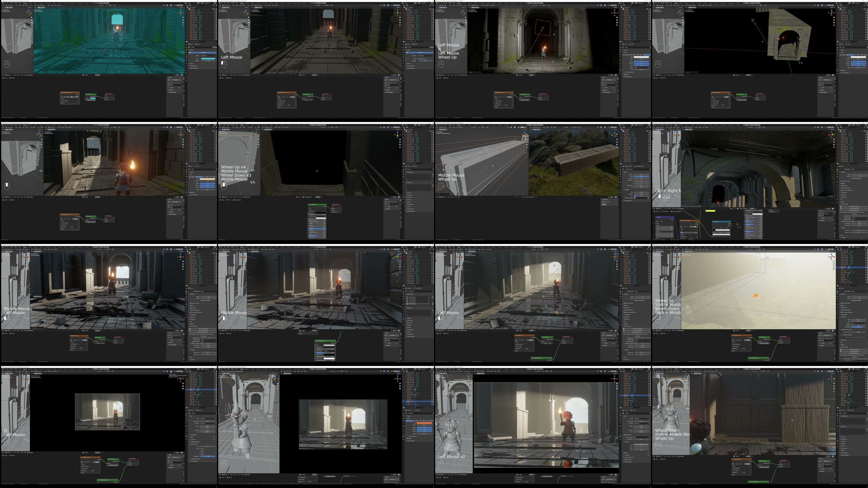Viewport: 868px width, 488px height.
Task: Click blue Use Nodes button in teal World properties
Action: tap(203, 53)
